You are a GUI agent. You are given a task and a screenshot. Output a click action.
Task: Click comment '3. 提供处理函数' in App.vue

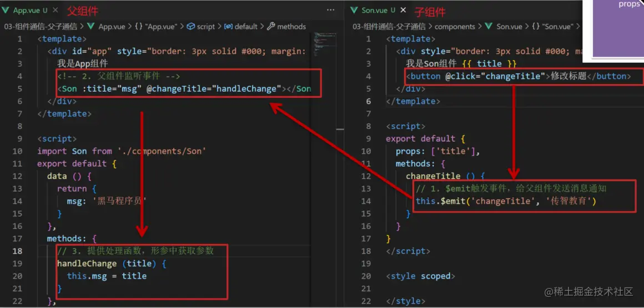pyautogui.click(x=136, y=251)
